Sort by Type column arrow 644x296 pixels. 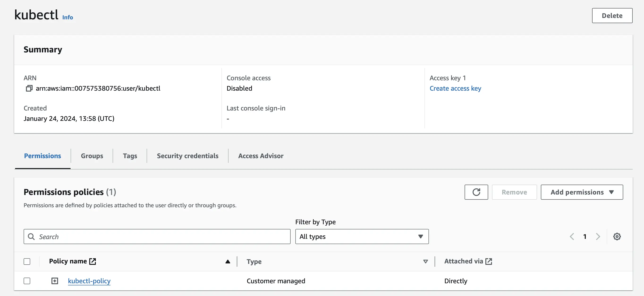click(425, 262)
